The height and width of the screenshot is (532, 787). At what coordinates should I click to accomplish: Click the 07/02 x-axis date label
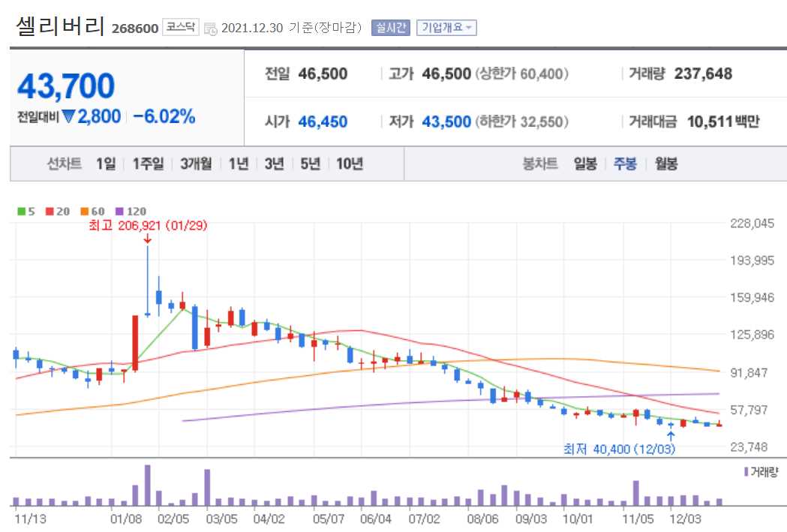click(x=424, y=518)
